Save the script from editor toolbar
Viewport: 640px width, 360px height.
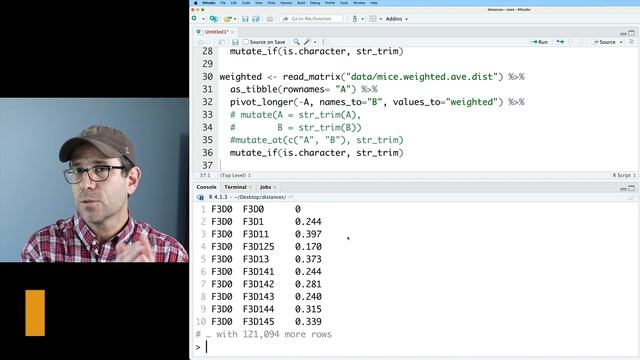(x=235, y=42)
